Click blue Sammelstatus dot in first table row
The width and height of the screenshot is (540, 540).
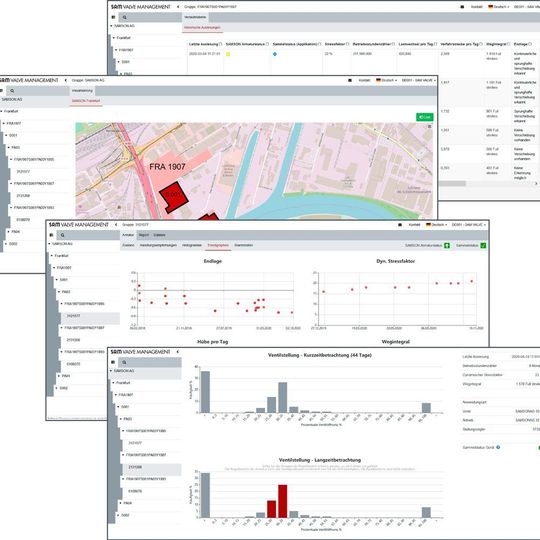pyautogui.click(x=274, y=54)
